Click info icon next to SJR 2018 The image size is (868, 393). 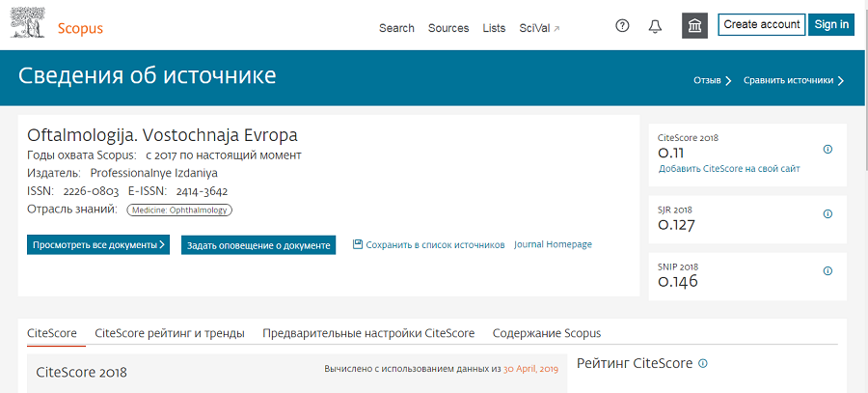coord(828,214)
